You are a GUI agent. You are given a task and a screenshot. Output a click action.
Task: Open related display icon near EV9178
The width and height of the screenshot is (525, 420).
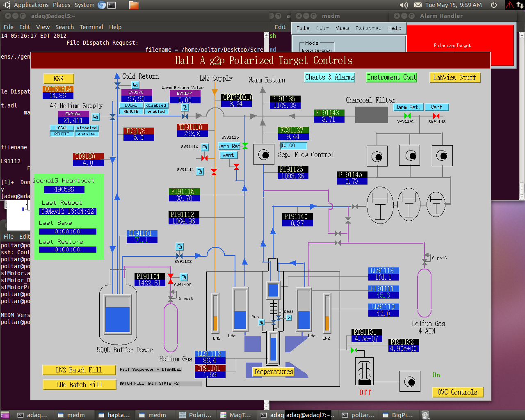point(135,85)
